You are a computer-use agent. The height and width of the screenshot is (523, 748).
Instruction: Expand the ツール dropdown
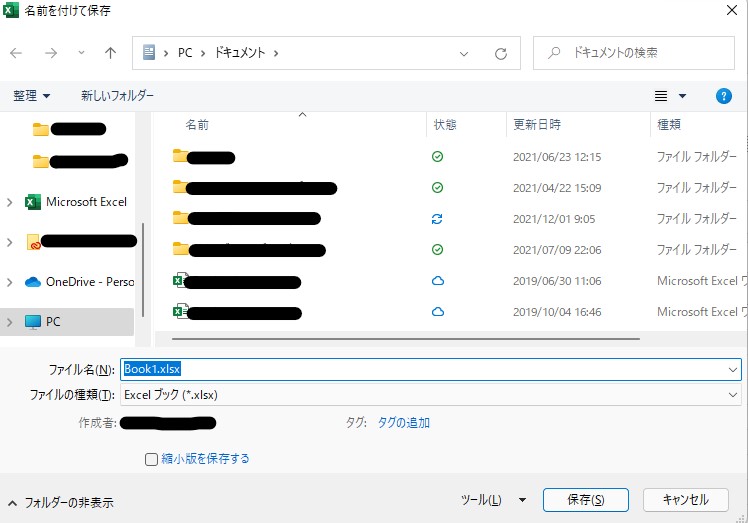point(493,500)
